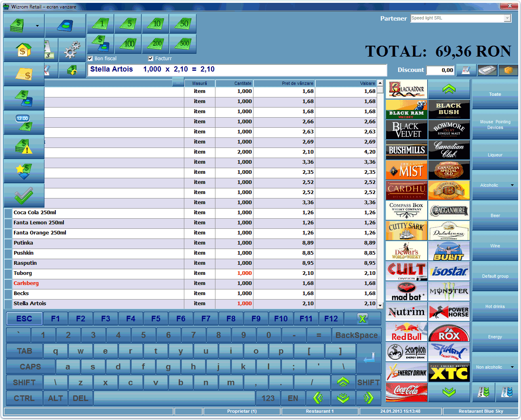Select the Bushmills whisky tile
Screen dimensions: 521x420
pos(407,150)
